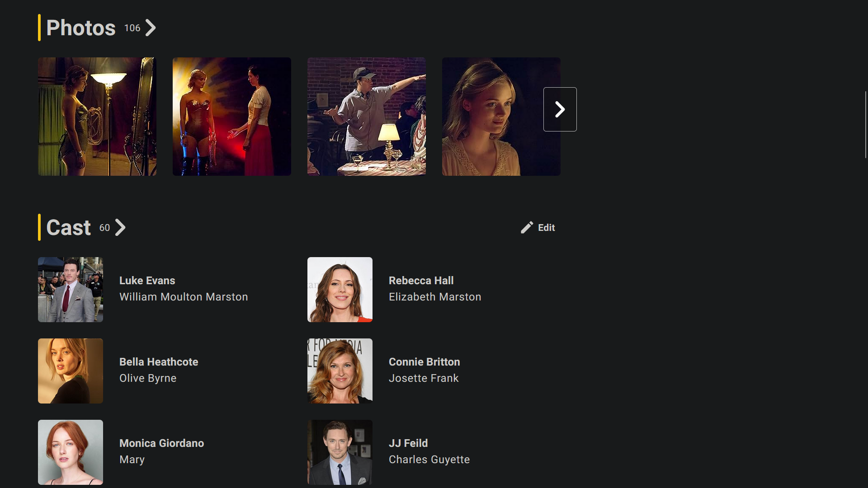Viewport: 868px width, 488px height.
Task: Open close-up photo of blonde woman
Action: (493, 117)
